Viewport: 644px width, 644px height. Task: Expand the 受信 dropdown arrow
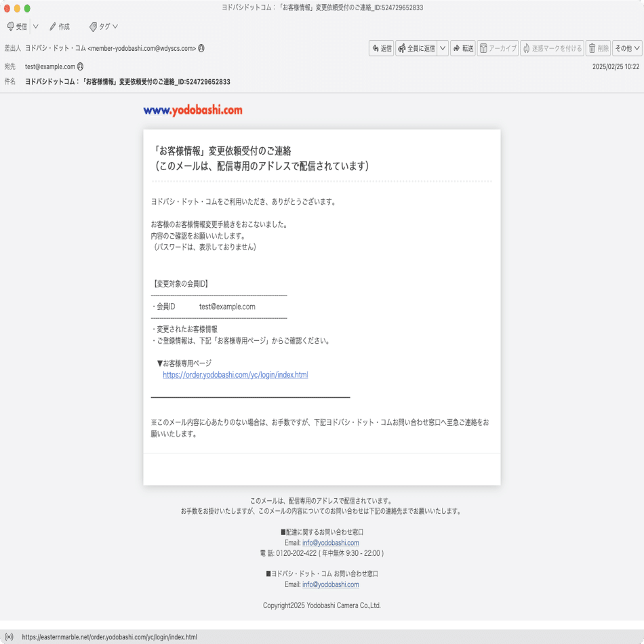[35, 26]
